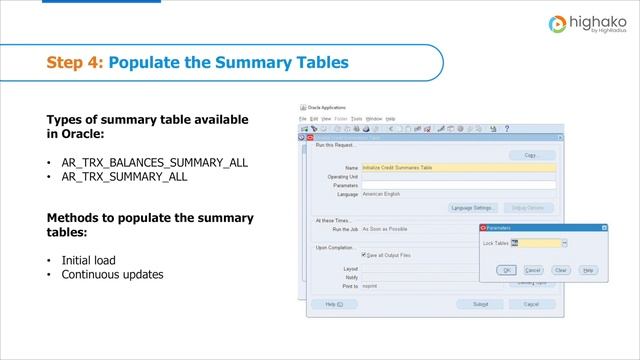Click the red Oracle icon on Submit Request window
The image size is (640, 360).
pos(310,138)
